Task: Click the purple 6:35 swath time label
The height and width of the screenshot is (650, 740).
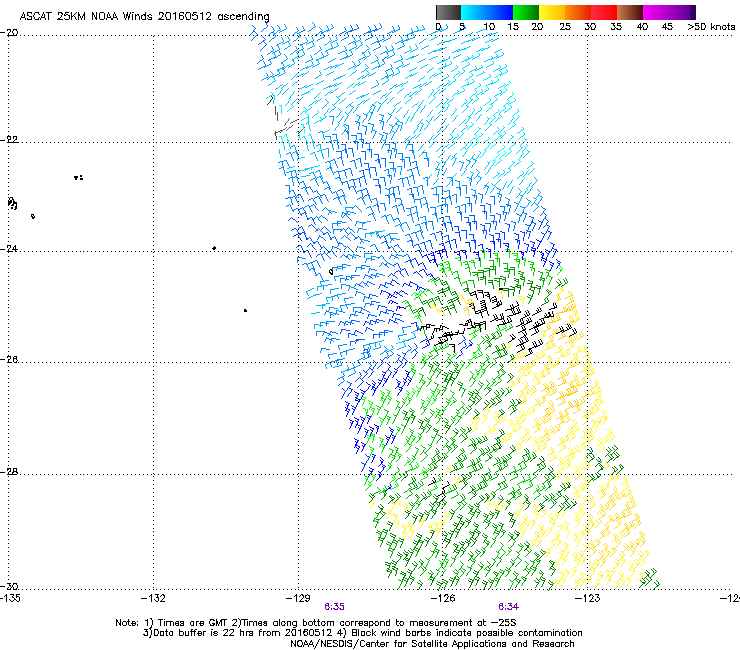Action: click(x=334, y=607)
